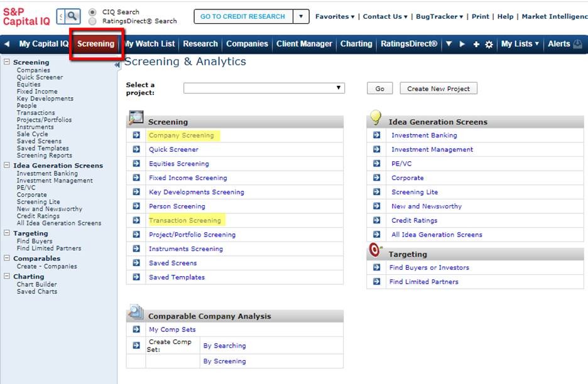Open the settings gear in navigation bar
588x384 pixels.
coord(489,44)
